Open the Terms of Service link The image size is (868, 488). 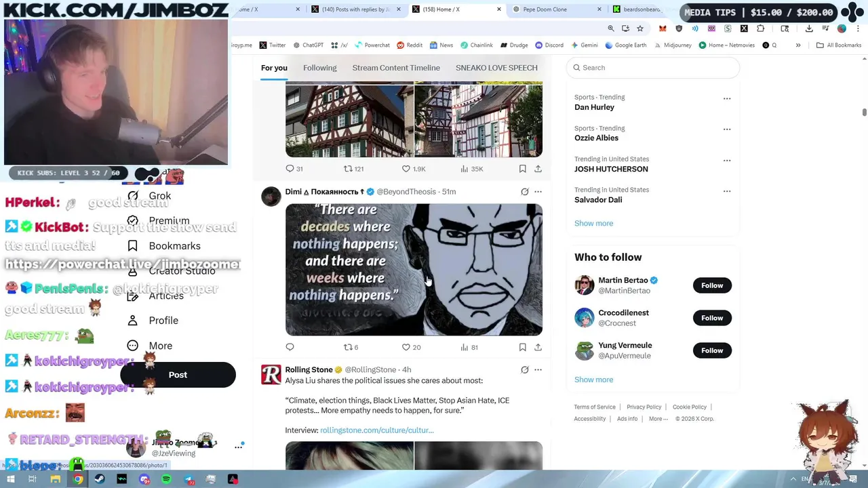coord(595,407)
